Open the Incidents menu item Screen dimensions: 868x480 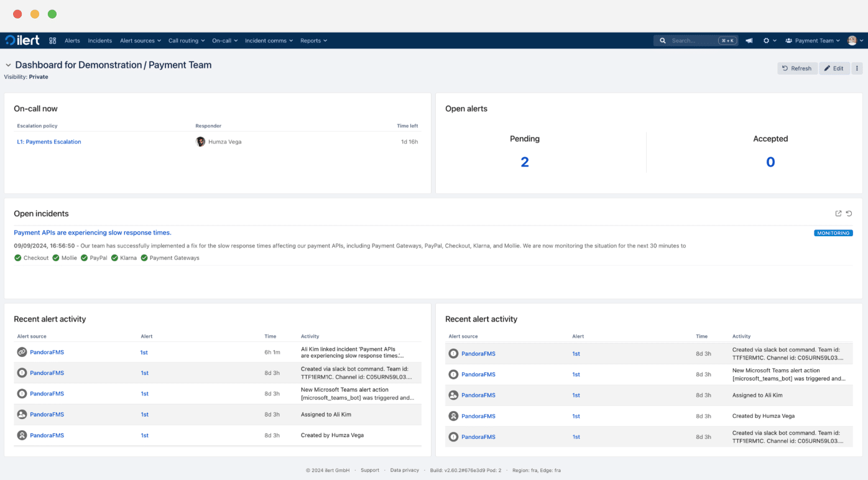(x=99, y=41)
